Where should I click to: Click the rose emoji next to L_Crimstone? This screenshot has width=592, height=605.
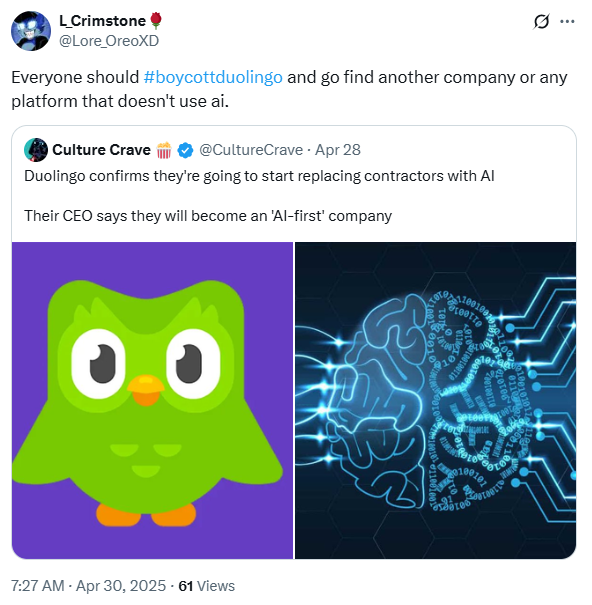click(x=156, y=20)
